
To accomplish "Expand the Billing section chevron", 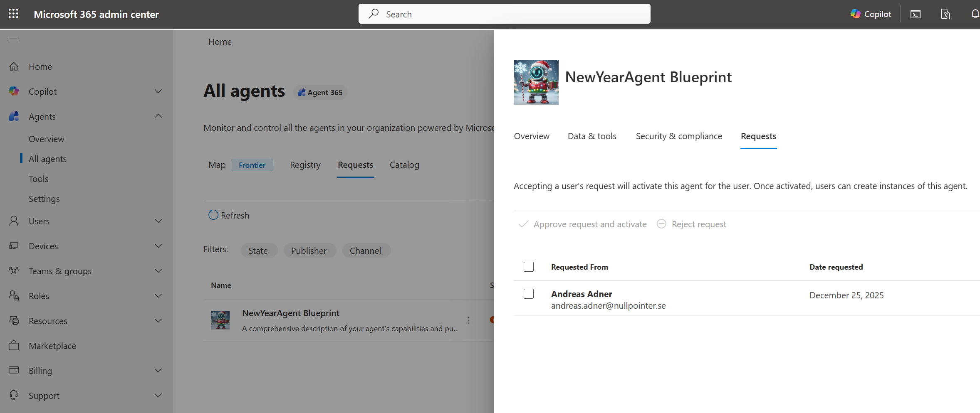I will (158, 371).
